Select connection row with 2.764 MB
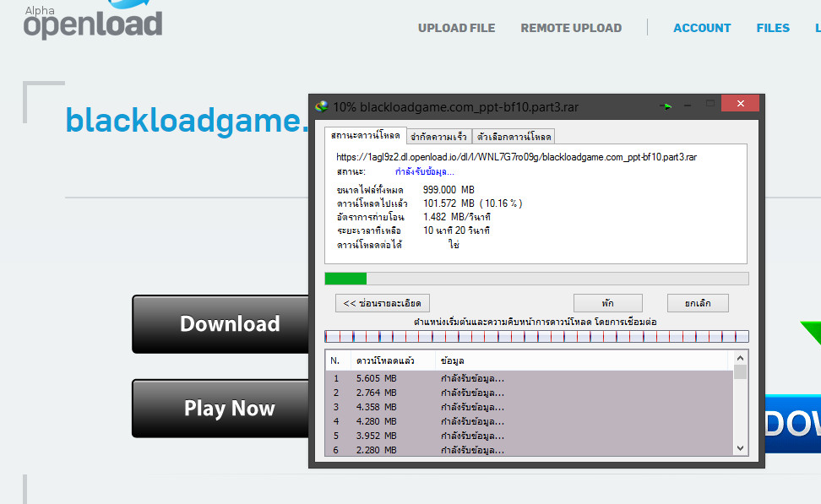Image resolution: width=821 pixels, height=504 pixels. [530, 393]
